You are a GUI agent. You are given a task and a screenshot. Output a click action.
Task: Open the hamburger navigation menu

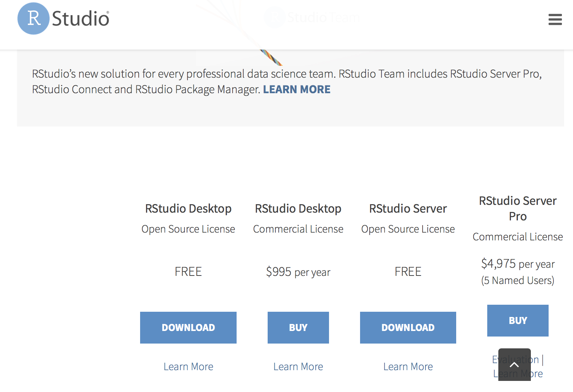point(555,19)
